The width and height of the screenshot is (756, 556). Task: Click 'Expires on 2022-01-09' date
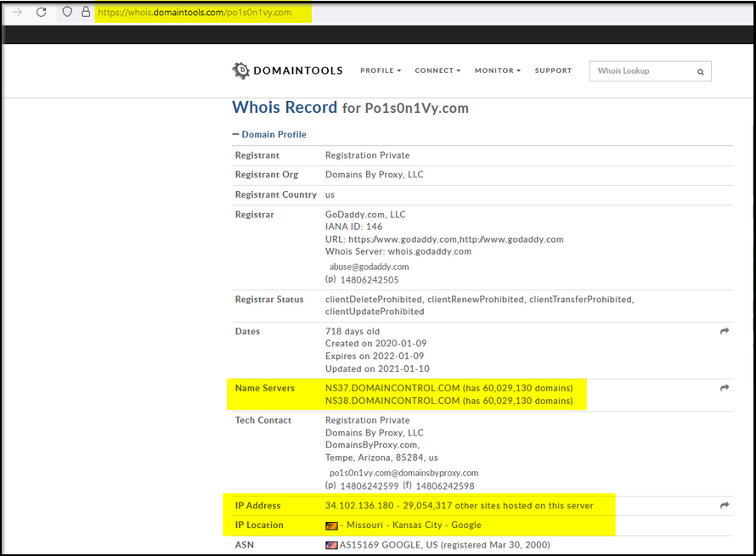375,356
